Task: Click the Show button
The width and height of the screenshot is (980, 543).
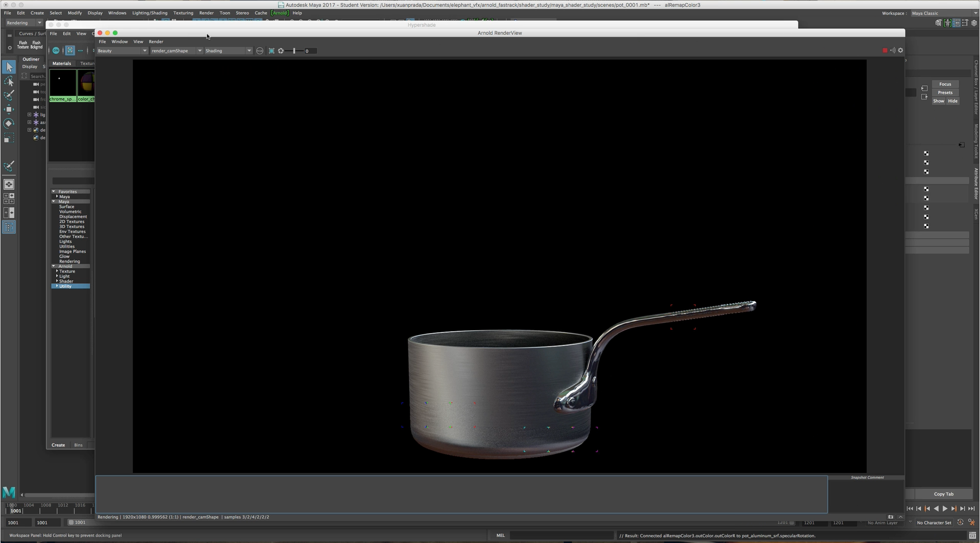Action: pyautogui.click(x=938, y=101)
